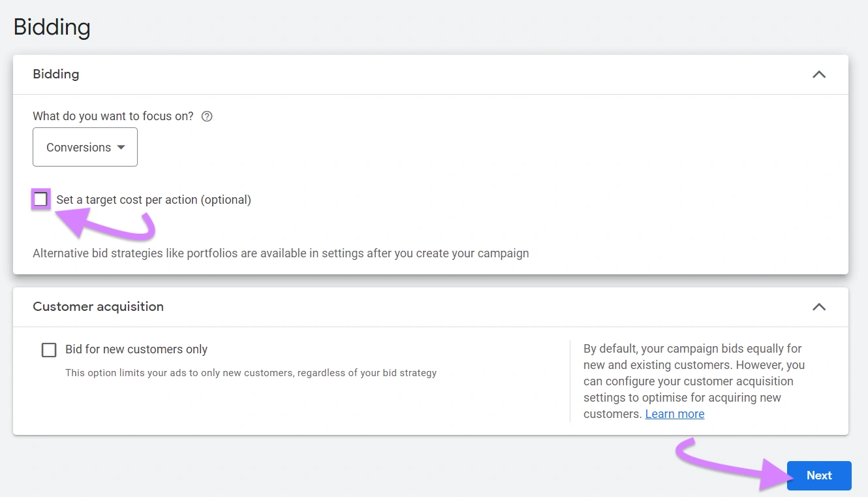Viewport: 868px width, 497px height.
Task: Open the Learn more link
Action: pos(675,414)
